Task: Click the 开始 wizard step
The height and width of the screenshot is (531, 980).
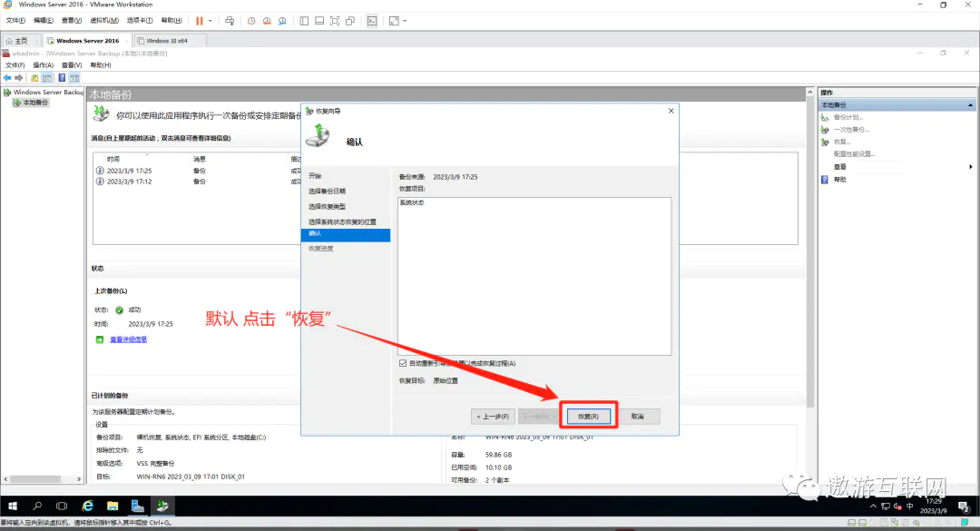Action: [314, 176]
